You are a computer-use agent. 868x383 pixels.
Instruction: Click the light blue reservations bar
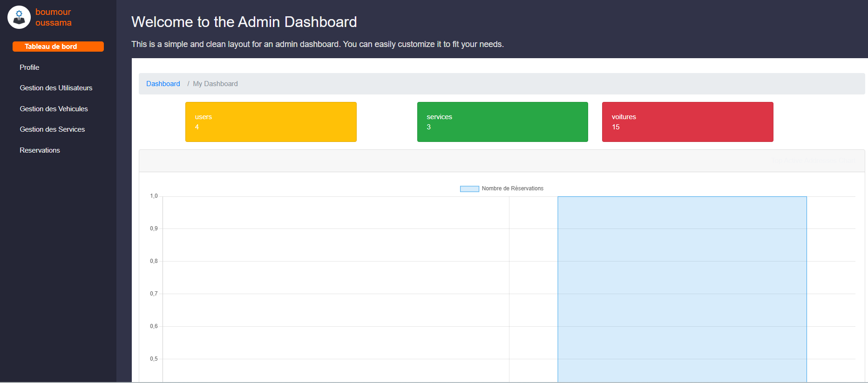coord(682,289)
